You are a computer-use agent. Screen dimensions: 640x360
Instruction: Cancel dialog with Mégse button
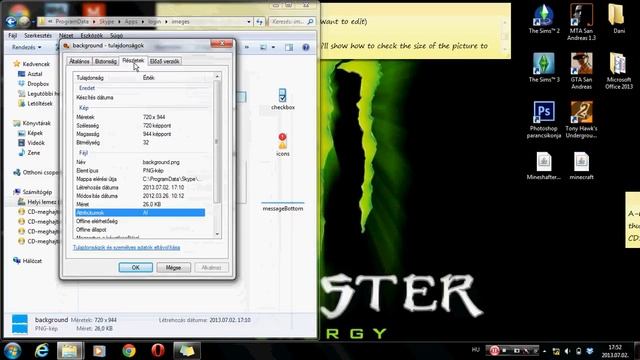tap(173, 267)
